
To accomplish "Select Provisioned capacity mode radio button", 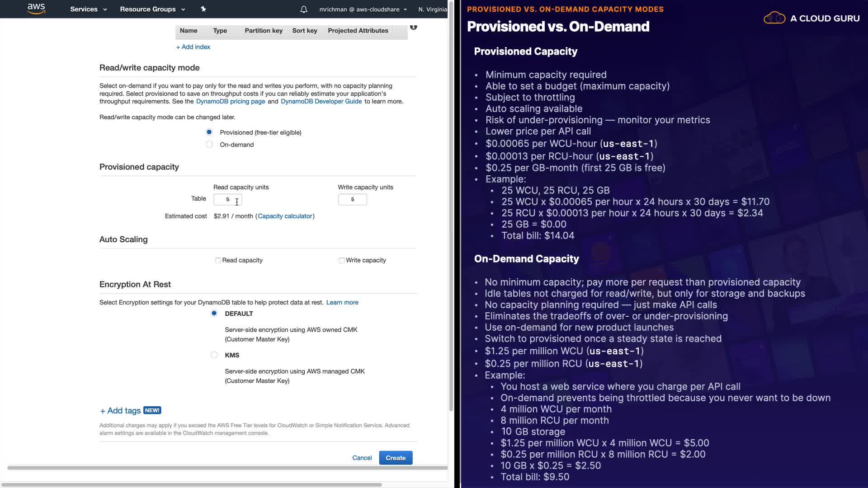I will [x=209, y=132].
